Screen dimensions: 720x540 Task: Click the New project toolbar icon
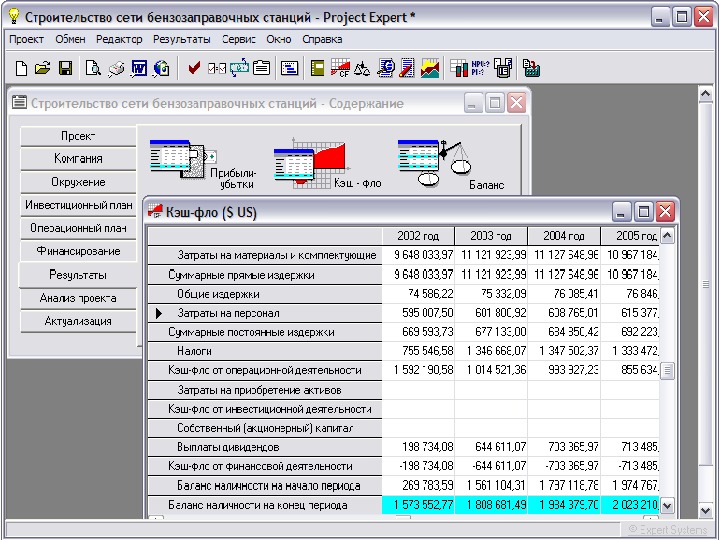pos(21,69)
